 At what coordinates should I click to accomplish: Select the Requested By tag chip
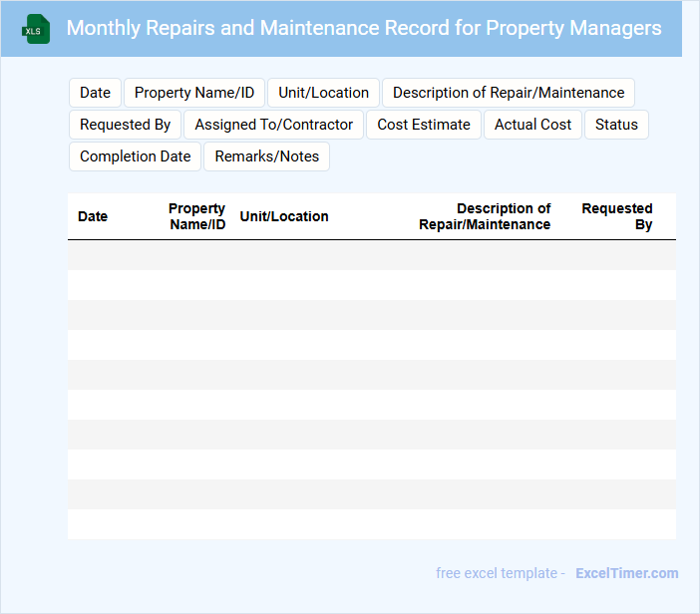point(125,125)
